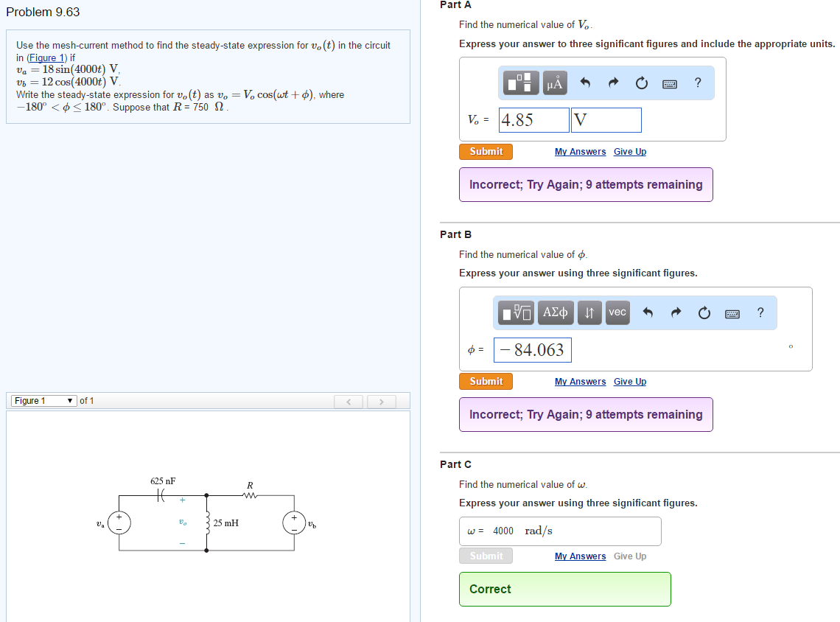The image size is (840, 622).
Task: Click the next figure arrow button
Action: pos(381,400)
